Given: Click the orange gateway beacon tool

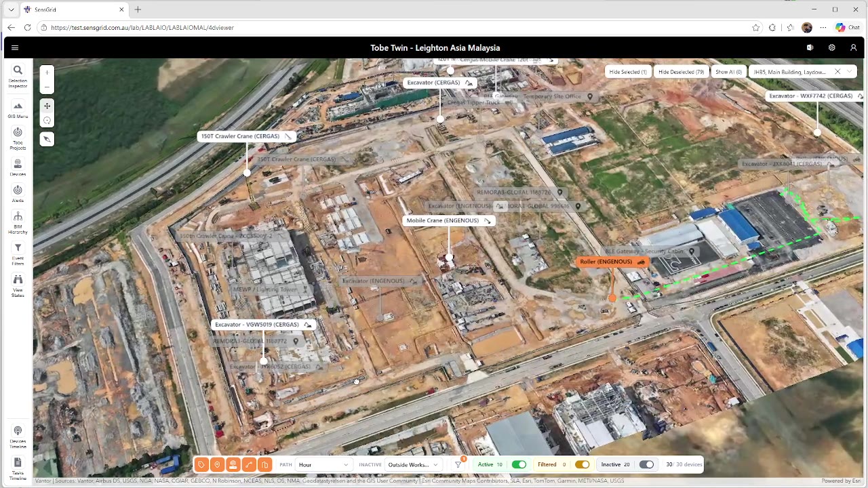Looking at the screenshot, I should [233, 464].
